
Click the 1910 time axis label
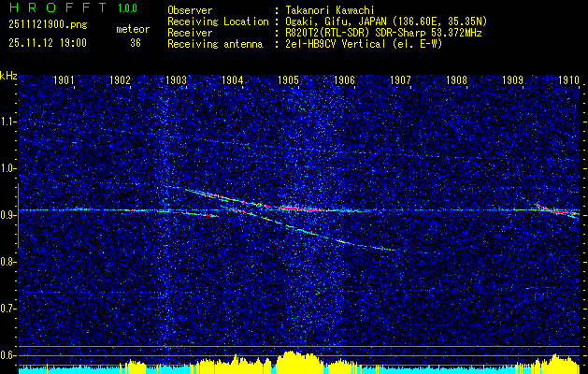[569, 79]
